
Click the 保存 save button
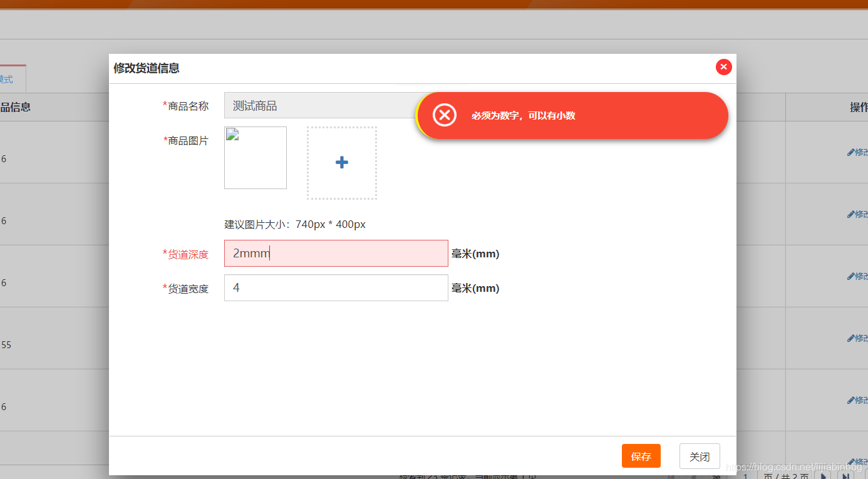(x=641, y=456)
